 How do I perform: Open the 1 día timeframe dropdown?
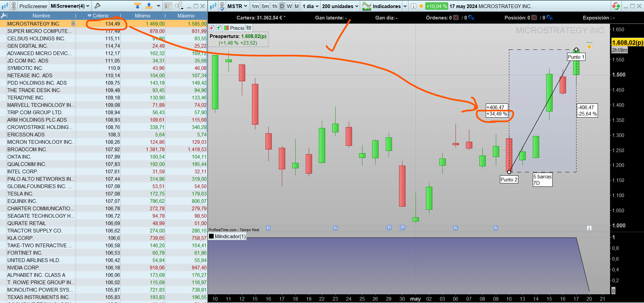(x=311, y=6)
